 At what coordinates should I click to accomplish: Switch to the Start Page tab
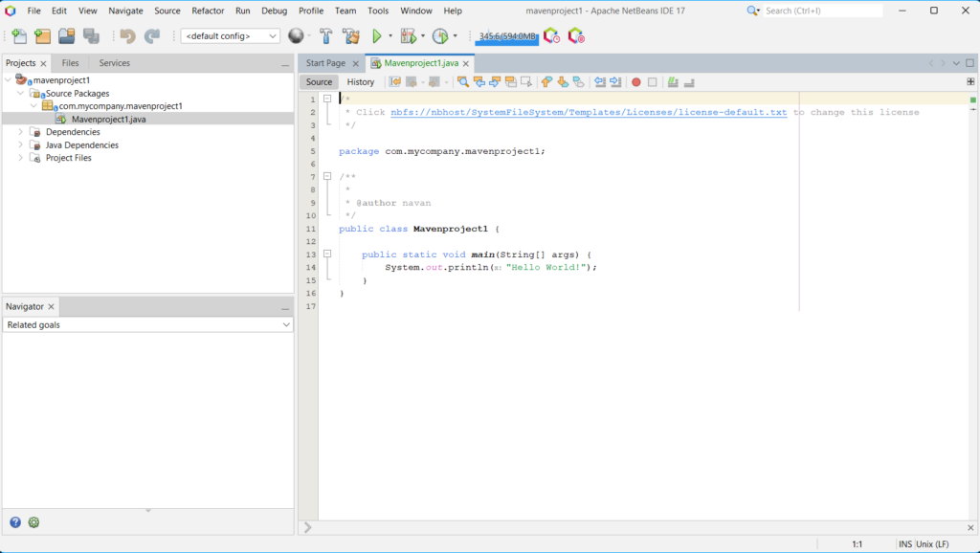coord(325,63)
